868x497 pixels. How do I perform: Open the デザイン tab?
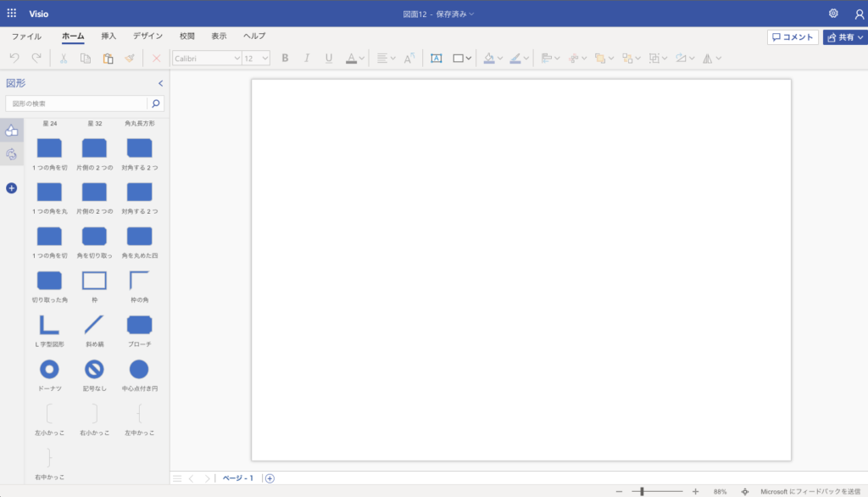click(x=147, y=36)
